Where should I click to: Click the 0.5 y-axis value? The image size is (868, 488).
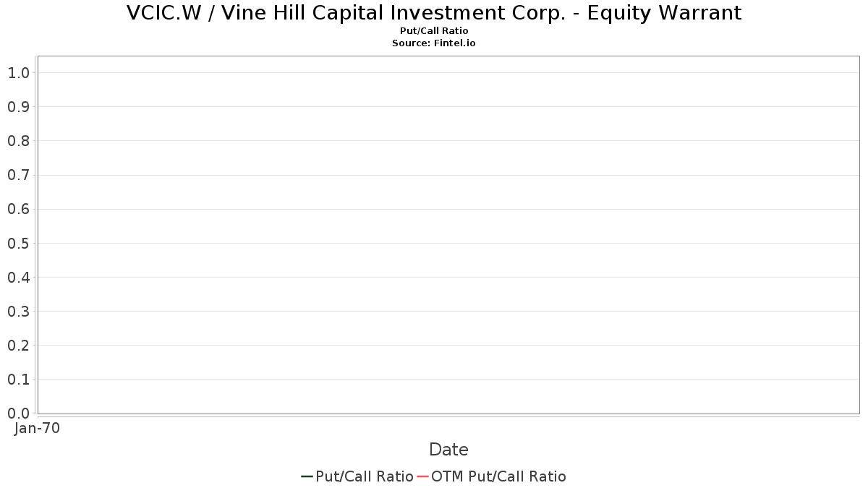(19, 244)
